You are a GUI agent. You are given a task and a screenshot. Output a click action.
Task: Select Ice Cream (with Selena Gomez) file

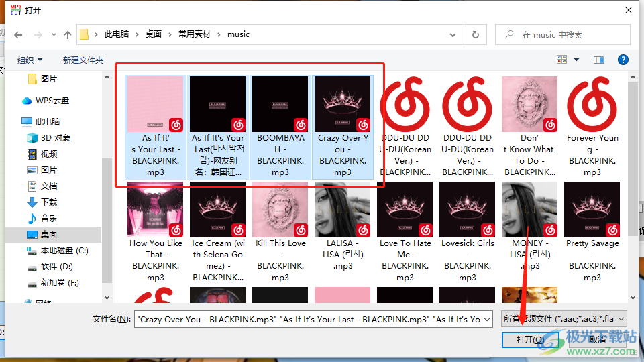[217, 233]
